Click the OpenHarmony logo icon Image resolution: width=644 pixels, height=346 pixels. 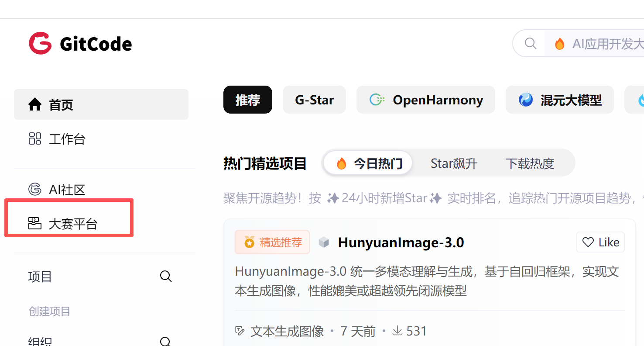pyautogui.click(x=377, y=100)
